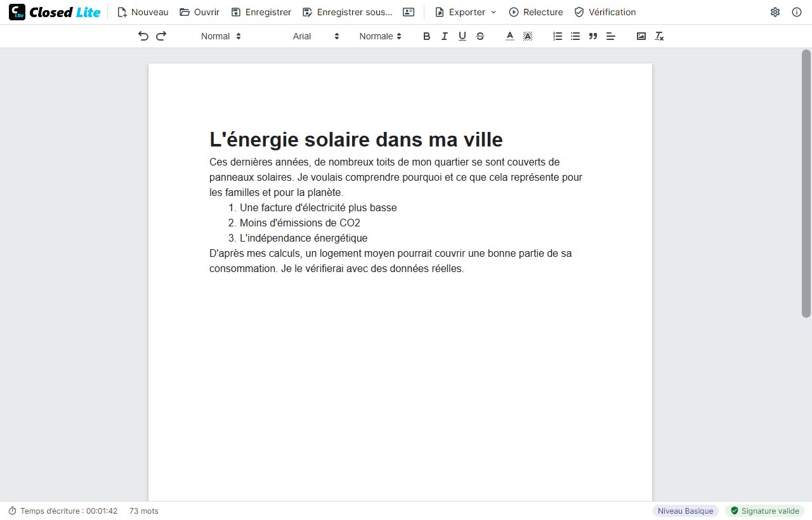This screenshot has width=812, height=520.
Task: Toggle italic formatting
Action: click(x=445, y=36)
